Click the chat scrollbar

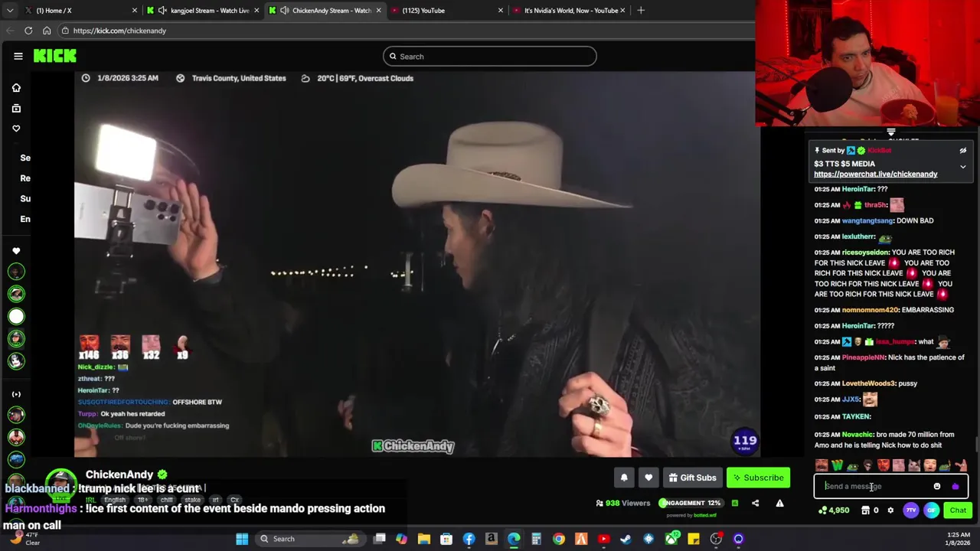(976, 444)
